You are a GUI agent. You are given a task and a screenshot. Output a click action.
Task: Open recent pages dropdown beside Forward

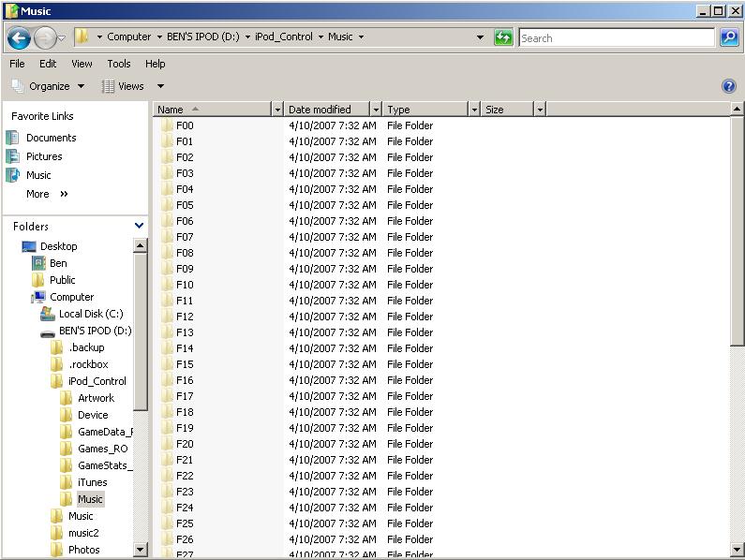pyautogui.click(x=62, y=37)
